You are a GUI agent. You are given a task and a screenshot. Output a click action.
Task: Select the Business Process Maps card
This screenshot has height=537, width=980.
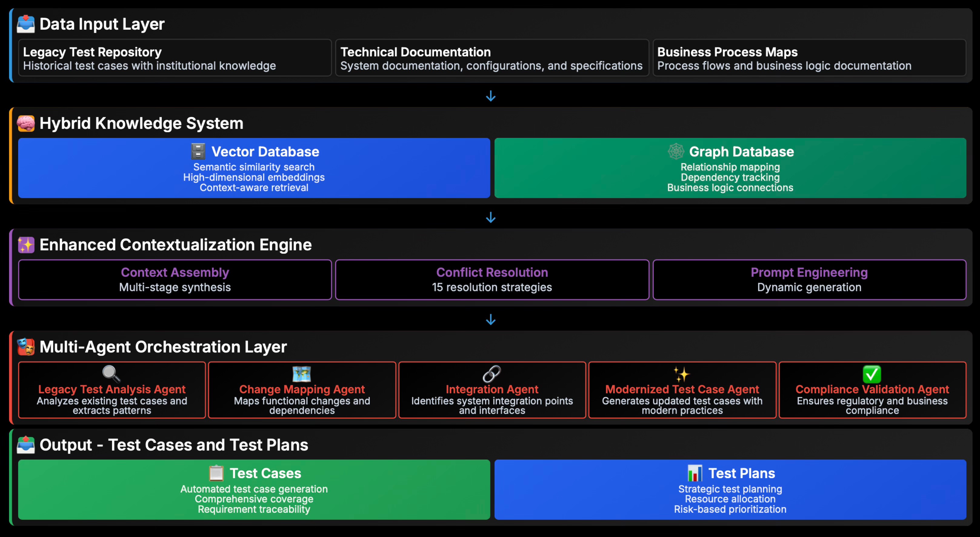[809, 58]
